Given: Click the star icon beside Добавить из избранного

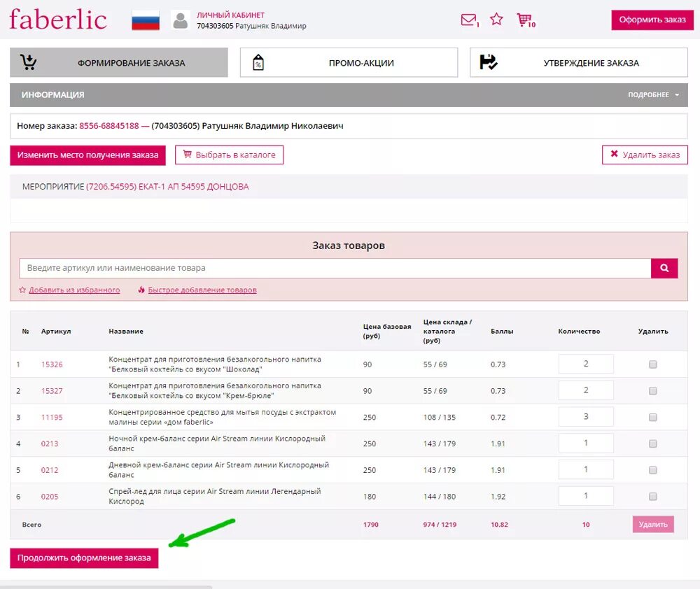Looking at the screenshot, I should pos(22,290).
